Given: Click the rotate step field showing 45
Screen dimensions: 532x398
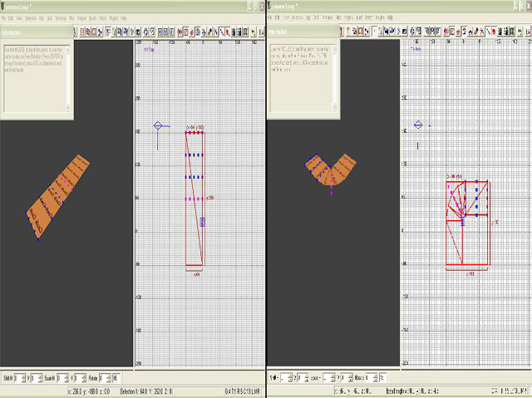Looking at the screenshot, I should tap(116, 378).
